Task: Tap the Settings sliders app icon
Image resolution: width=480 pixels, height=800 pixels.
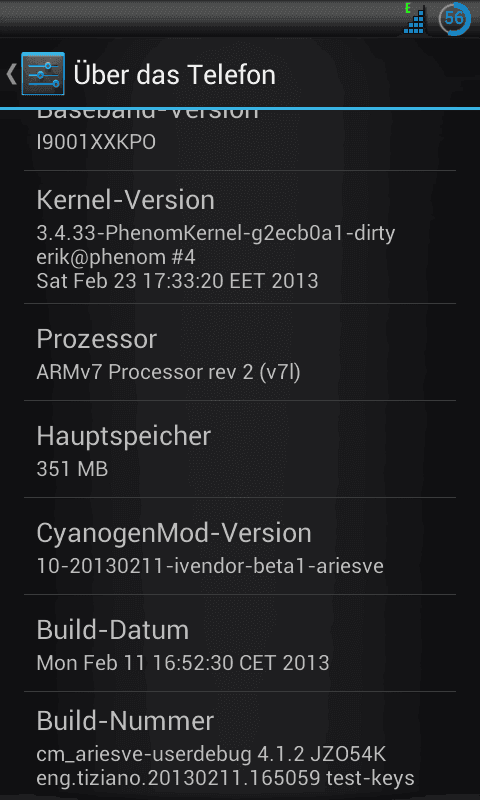Action: tap(43, 74)
